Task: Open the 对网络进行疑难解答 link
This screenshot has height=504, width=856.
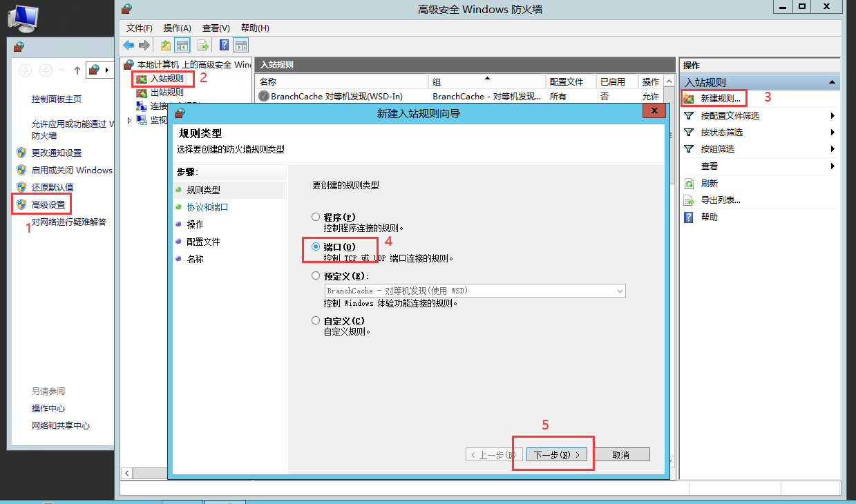Action: click(69, 222)
